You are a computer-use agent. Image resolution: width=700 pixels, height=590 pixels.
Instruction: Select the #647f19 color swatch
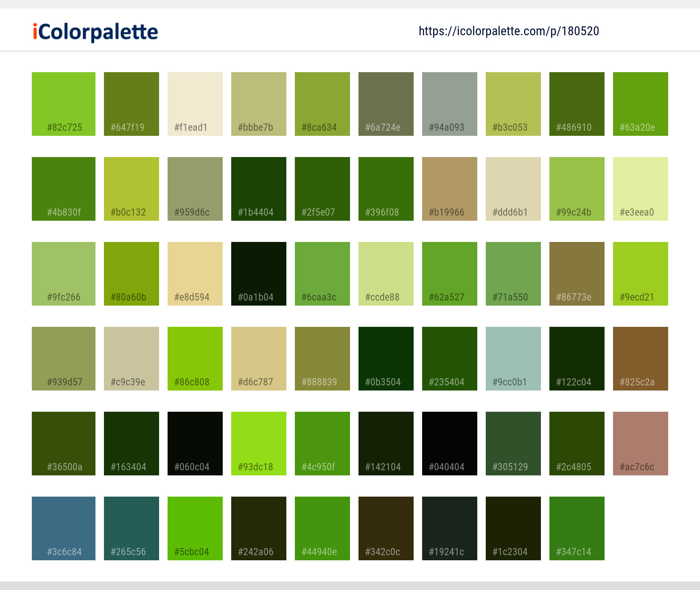pos(132,104)
